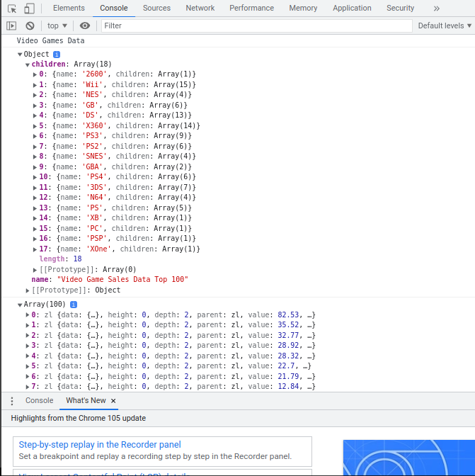Switch to the Memory tab
The image size is (475, 476).
point(303,8)
